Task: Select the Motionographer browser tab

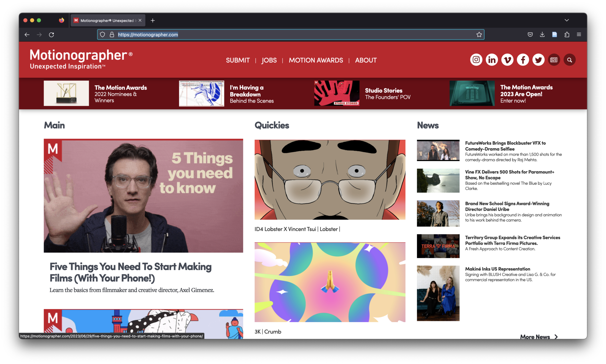Action: 108,20
